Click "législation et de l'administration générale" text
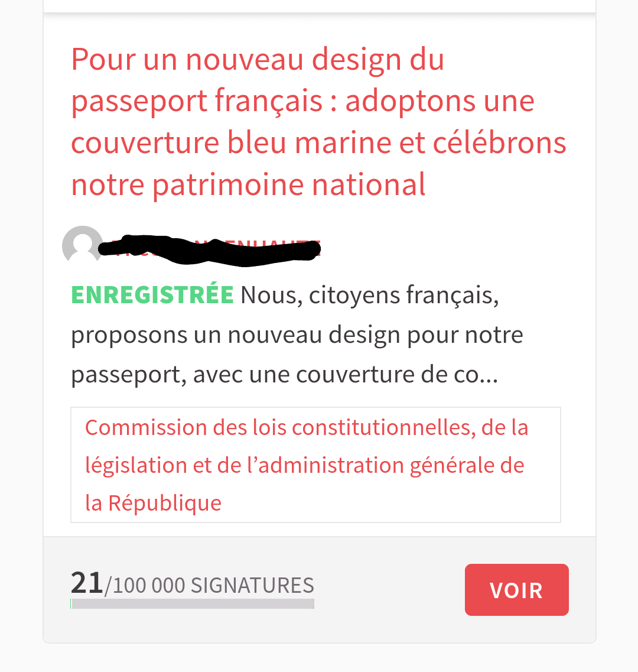638x672 pixels. point(304,465)
